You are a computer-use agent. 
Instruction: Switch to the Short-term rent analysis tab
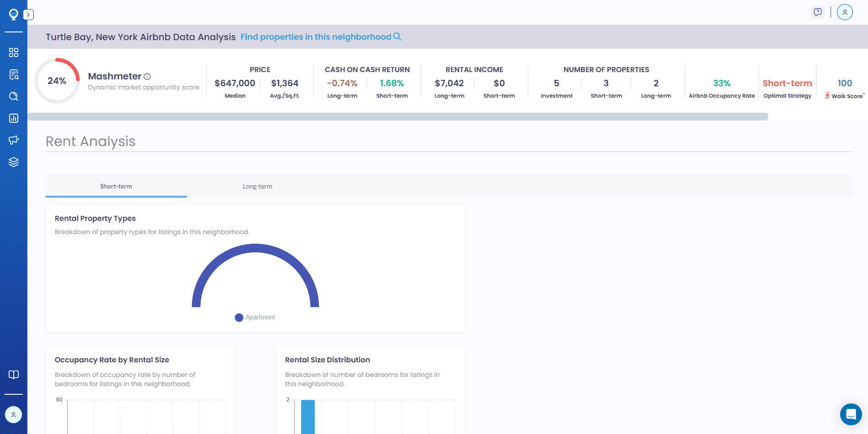pos(116,186)
